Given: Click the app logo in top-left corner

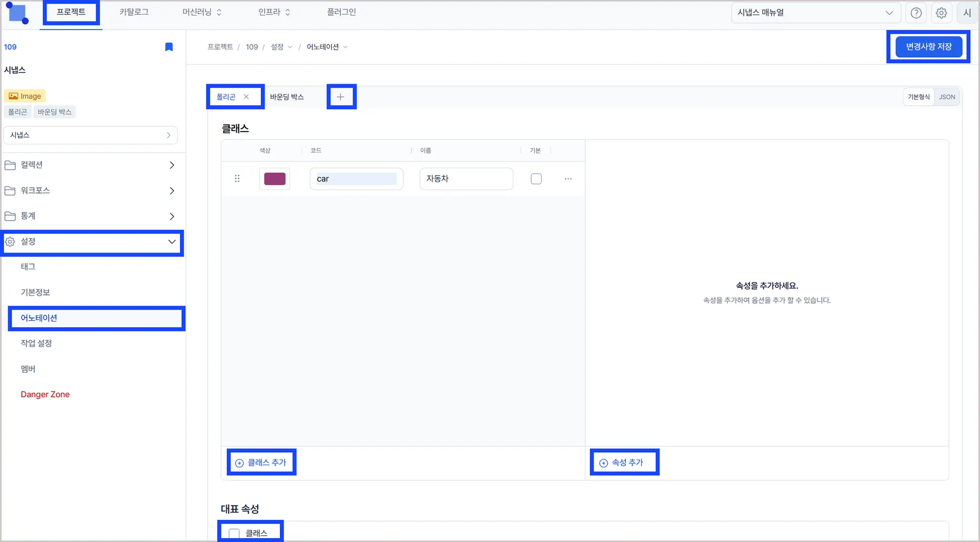Looking at the screenshot, I should [18, 13].
